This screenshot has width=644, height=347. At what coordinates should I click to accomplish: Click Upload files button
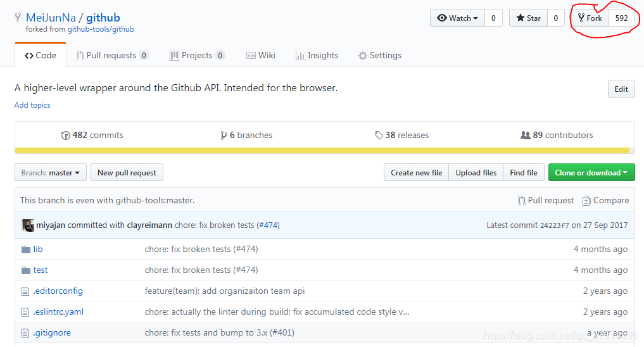coord(476,172)
